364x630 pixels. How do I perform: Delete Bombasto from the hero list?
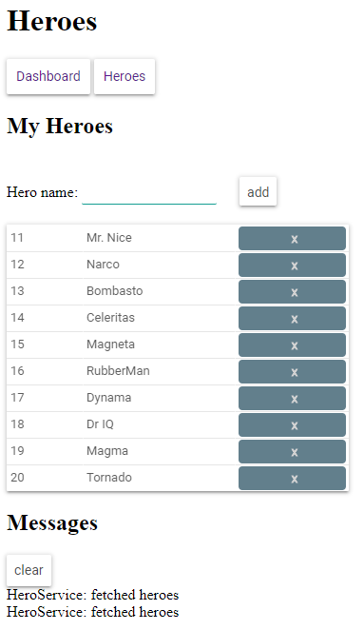coord(292,292)
